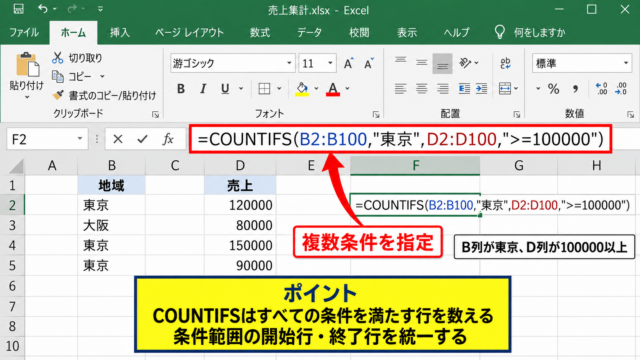Select the ホーム ribbon tab
Viewport: 640px width, 360px height.
pyautogui.click(x=73, y=32)
